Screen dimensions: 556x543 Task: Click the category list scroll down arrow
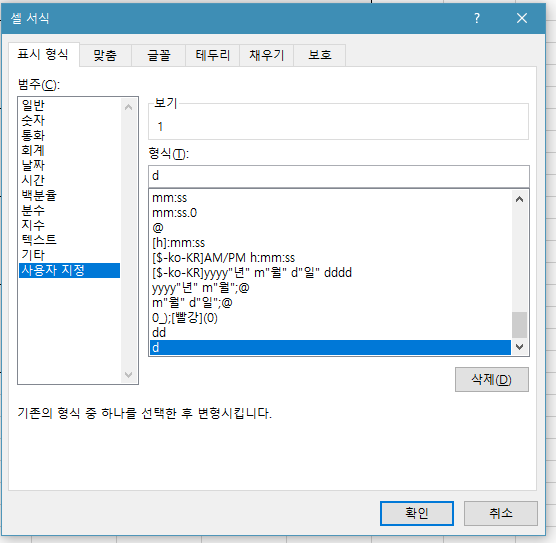click(129, 375)
